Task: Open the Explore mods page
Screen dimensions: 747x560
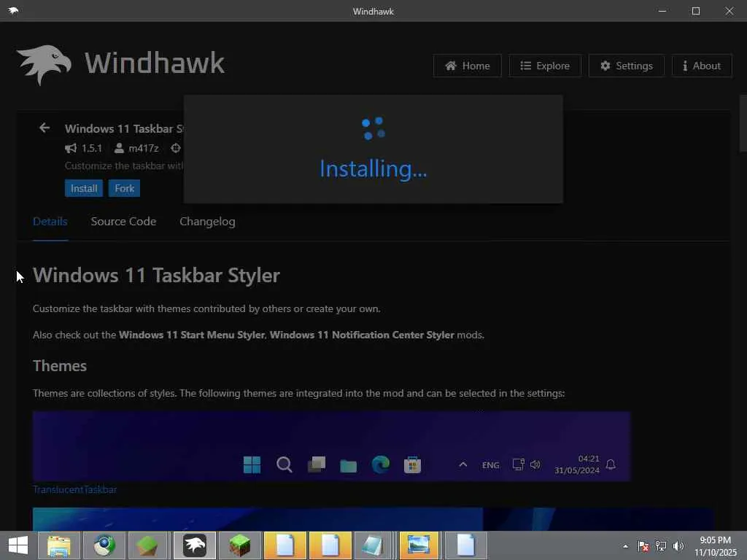Action: (545, 66)
